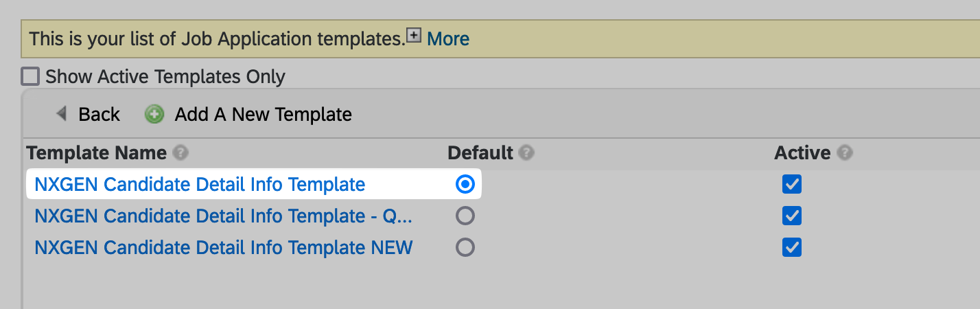This screenshot has height=309, width=980.
Task: Expand the plus icon before More
Action: pyautogui.click(x=414, y=36)
